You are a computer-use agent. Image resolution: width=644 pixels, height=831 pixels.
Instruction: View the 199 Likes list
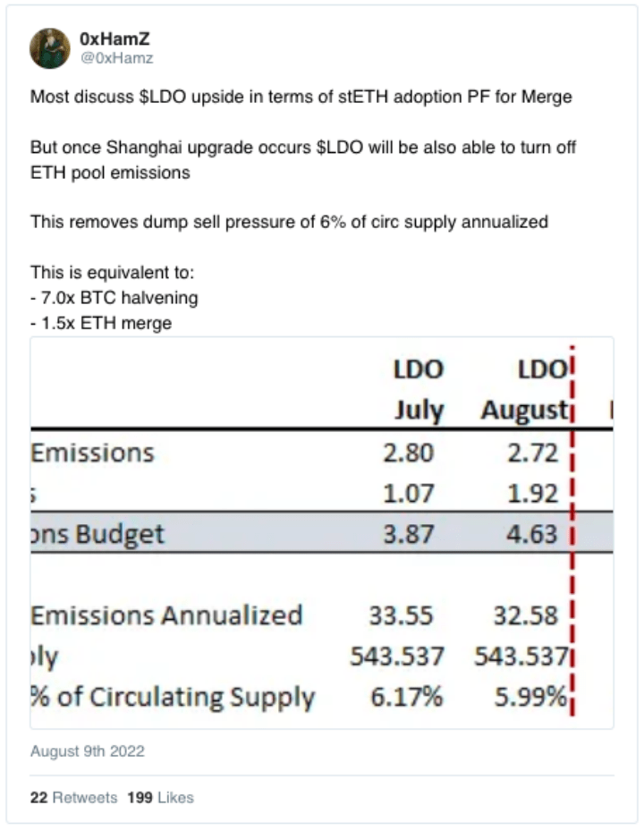[160, 797]
